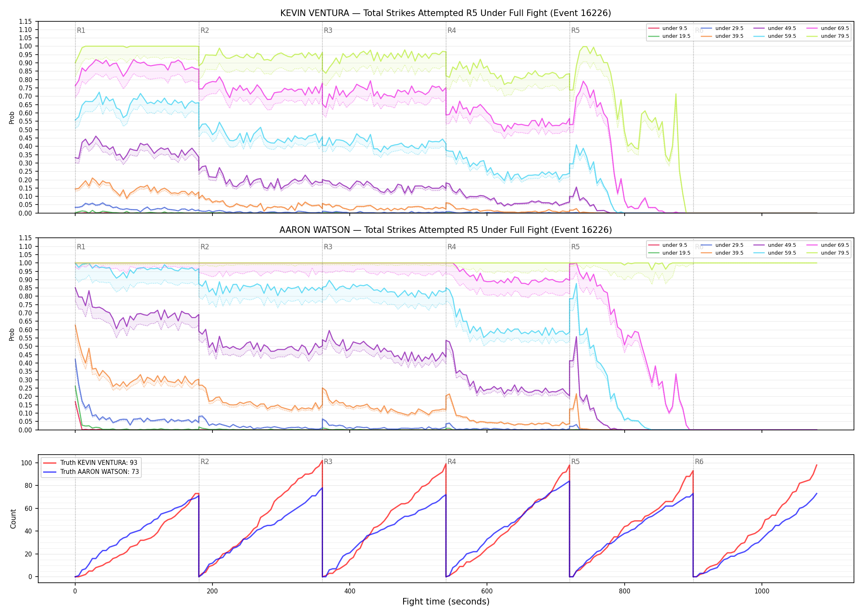Click x-axis tick label 200

[x=212, y=591]
